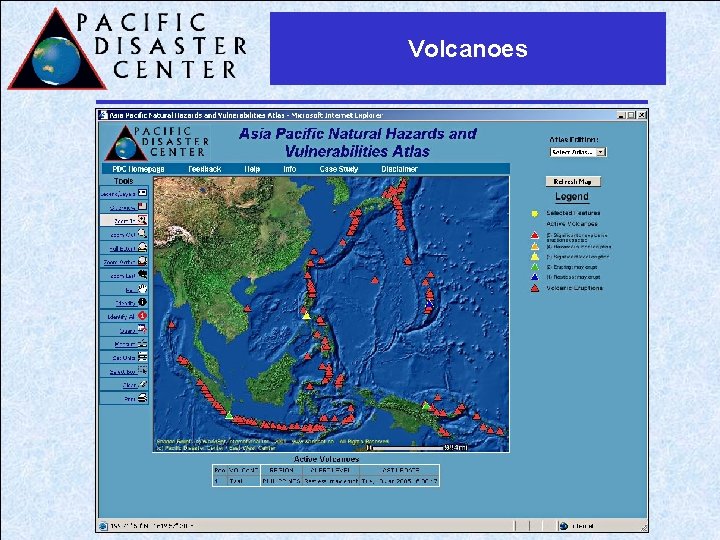
Task: Click the Active Volcanoes table title
Action: coord(326,459)
